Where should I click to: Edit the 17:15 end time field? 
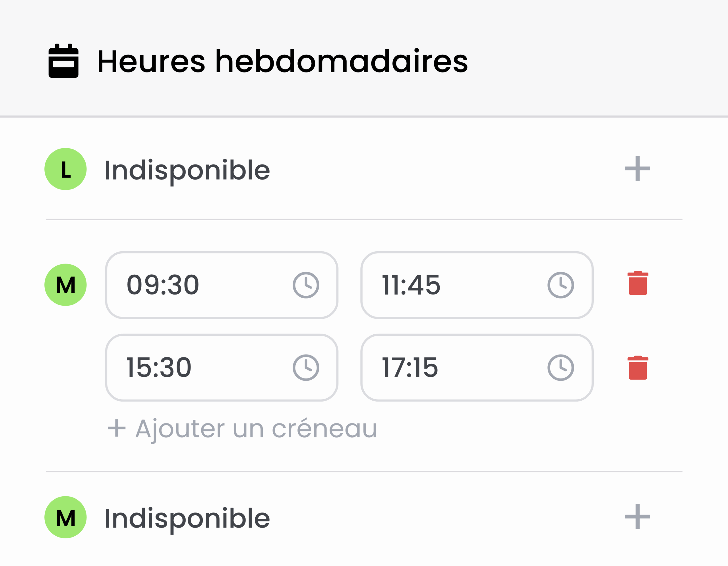pyautogui.click(x=453, y=368)
